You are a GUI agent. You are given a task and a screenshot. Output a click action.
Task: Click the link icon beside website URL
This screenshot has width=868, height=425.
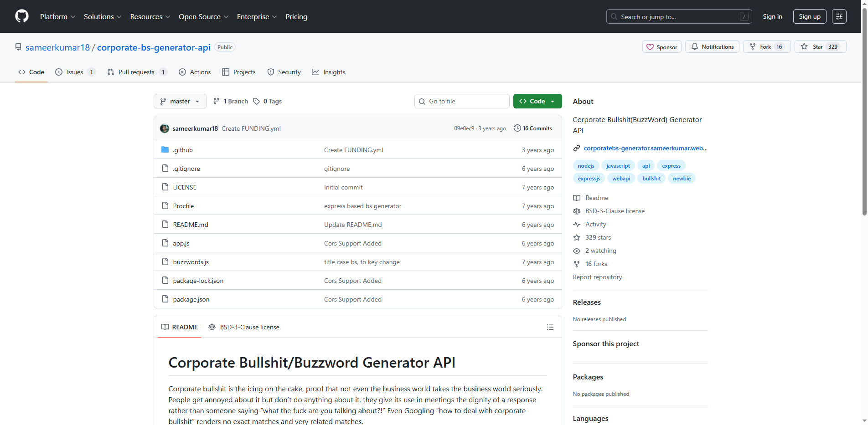click(577, 148)
